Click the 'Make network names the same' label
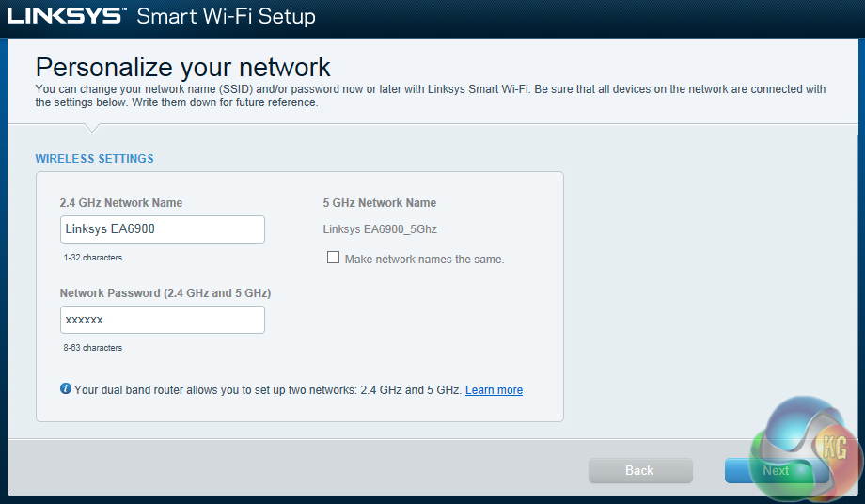This screenshot has width=865, height=504. pos(424,259)
